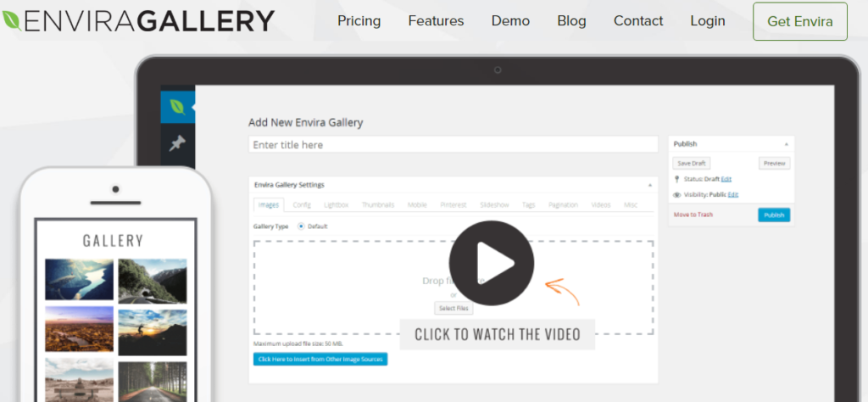Switch to the Tags tab
Image resolution: width=868 pixels, height=402 pixels.
529,205
